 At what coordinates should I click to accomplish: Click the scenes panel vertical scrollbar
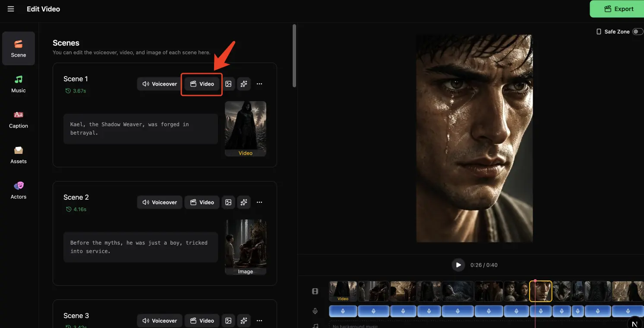coord(294,56)
